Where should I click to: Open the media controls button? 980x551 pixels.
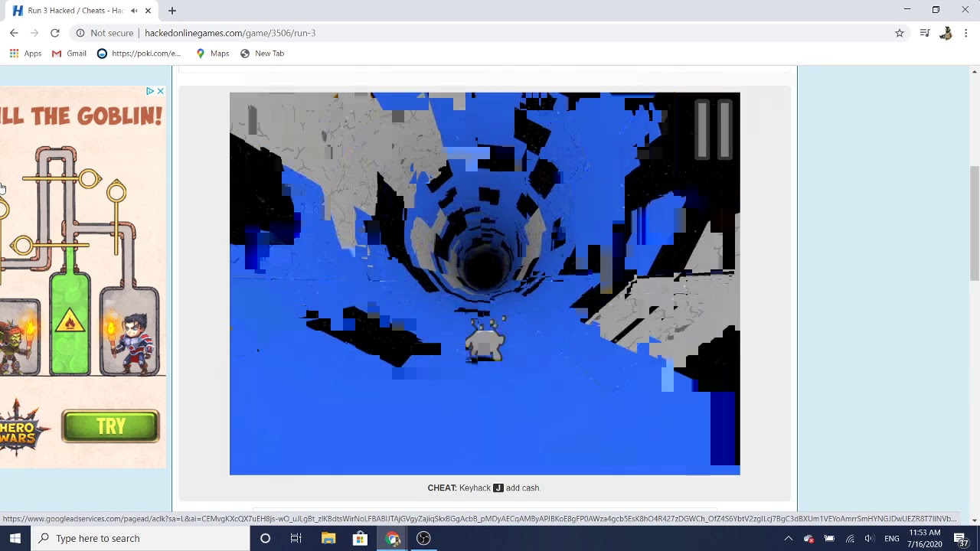point(925,33)
